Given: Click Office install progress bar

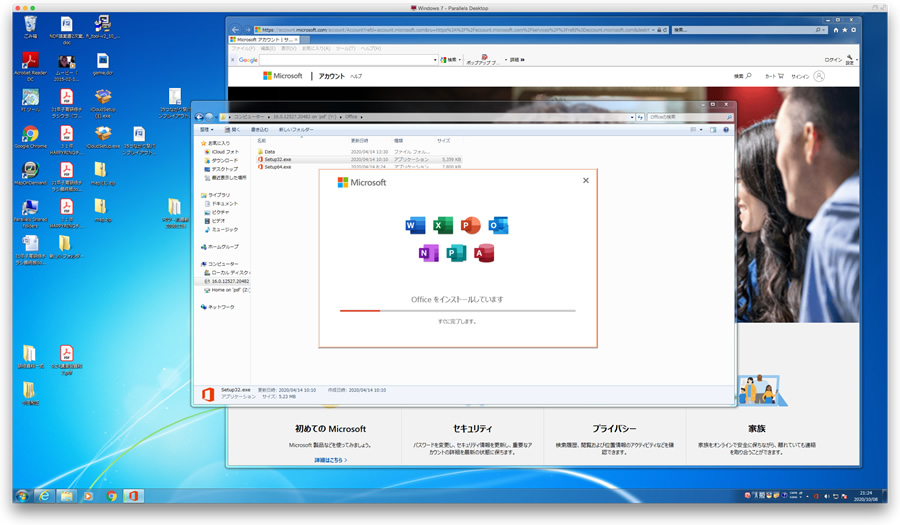Looking at the screenshot, I should point(457,310).
